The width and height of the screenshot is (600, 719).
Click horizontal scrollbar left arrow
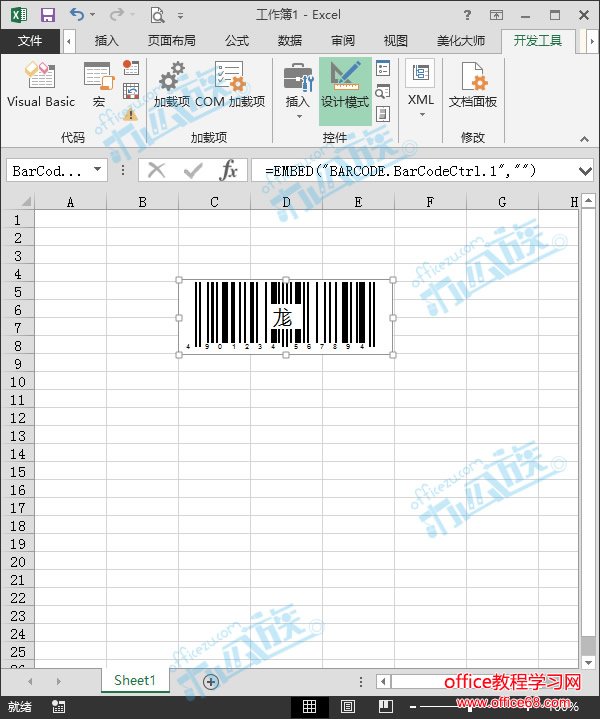pos(383,682)
